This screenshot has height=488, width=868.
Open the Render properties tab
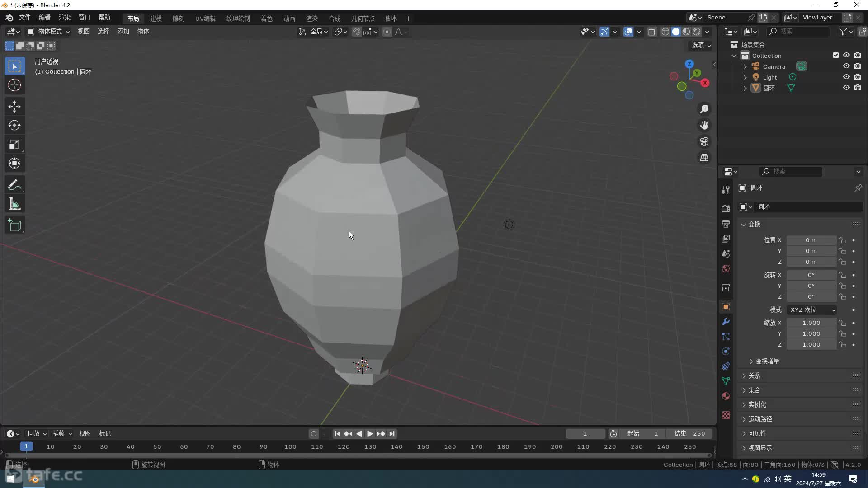pyautogui.click(x=726, y=208)
